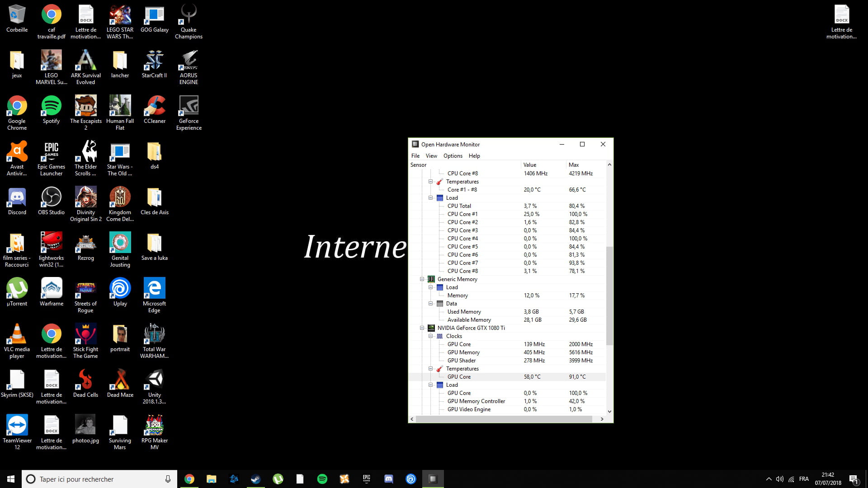The image size is (868, 488).
Task: Open portrait image file on desktop
Action: [120, 338]
